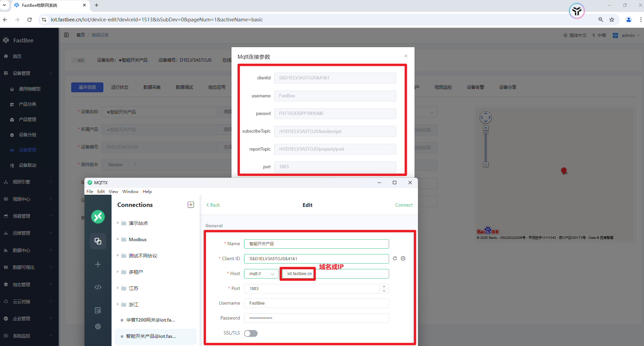644x346 pixels.
Task: Open 通用物模型 in sidebar
Action: point(29,89)
